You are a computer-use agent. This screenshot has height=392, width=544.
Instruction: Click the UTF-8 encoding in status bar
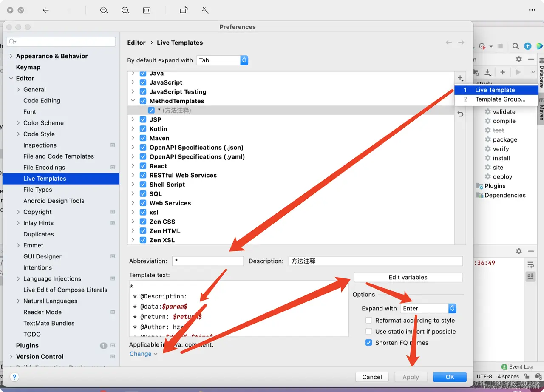coord(484,376)
